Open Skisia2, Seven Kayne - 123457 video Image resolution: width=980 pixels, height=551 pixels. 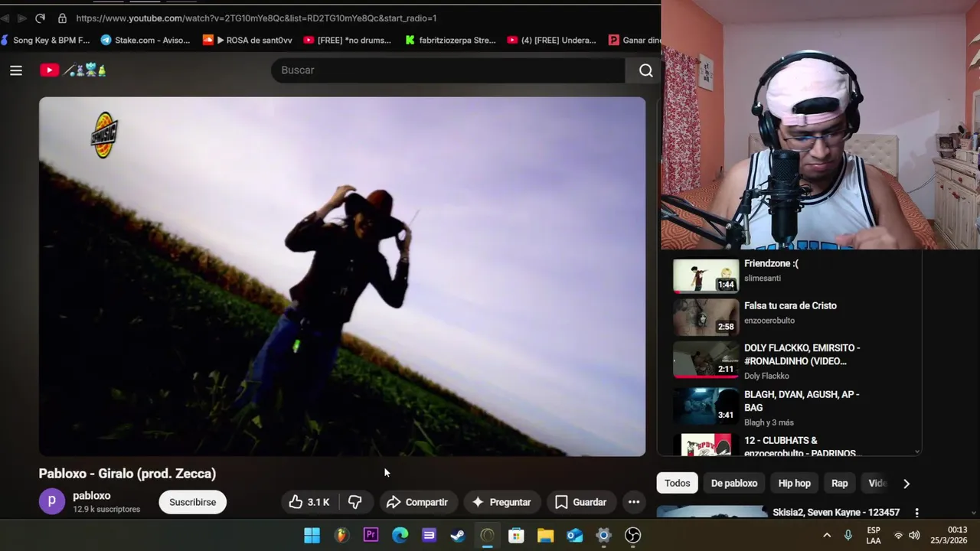click(x=836, y=512)
